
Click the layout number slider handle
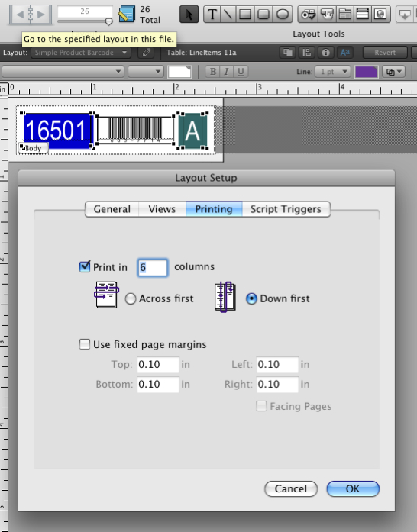tap(108, 22)
